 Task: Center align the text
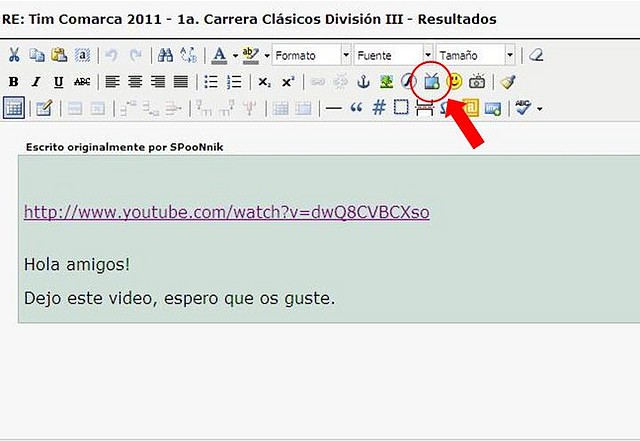135,82
